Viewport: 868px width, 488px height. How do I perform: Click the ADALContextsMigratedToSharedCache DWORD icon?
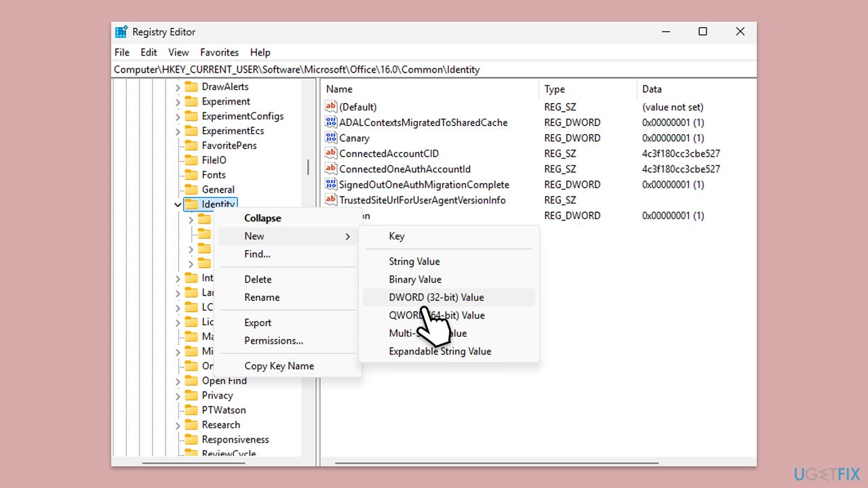click(x=331, y=122)
